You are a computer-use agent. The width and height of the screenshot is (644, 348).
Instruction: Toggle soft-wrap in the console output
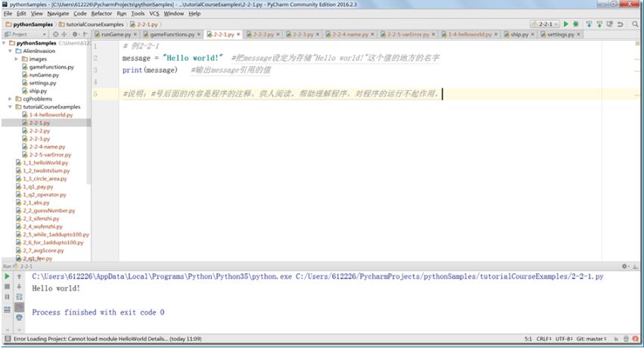(19, 297)
